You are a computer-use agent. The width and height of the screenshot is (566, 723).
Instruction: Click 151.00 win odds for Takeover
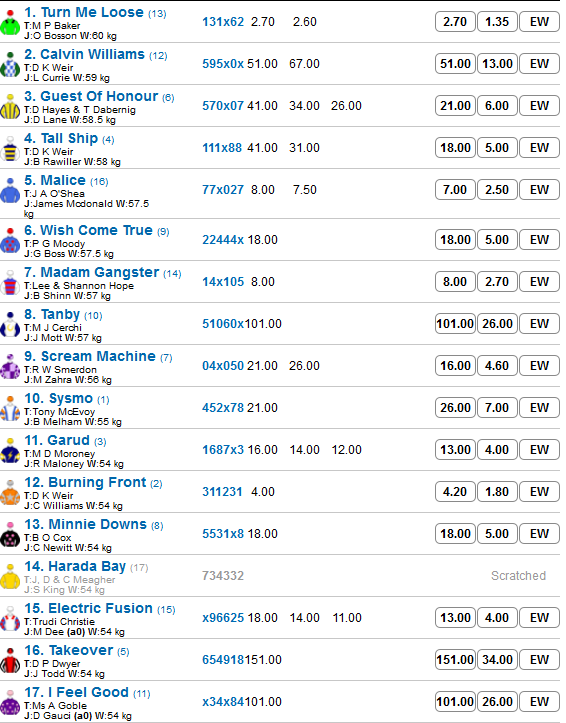455,659
